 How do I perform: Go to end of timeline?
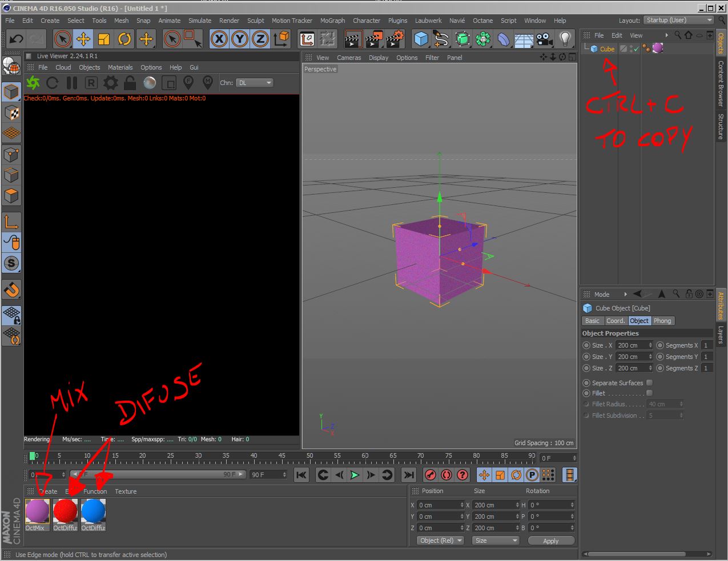click(x=408, y=475)
